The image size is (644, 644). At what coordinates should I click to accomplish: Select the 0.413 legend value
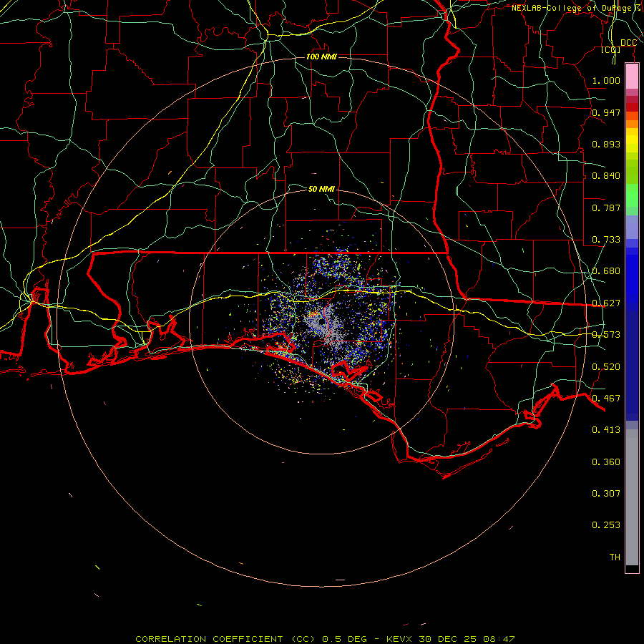coord(606,430)
